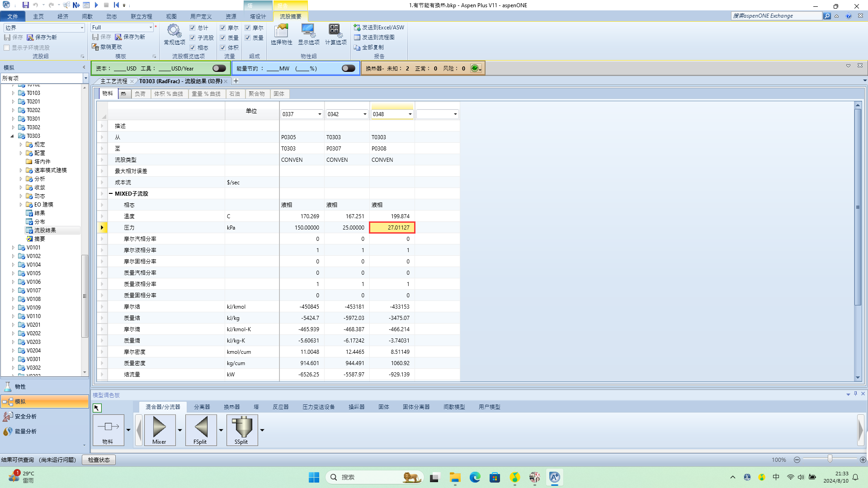868x488 pixels.
Task: Switch to the 体积 % 曲线 tab
Action: coord(168,94)
